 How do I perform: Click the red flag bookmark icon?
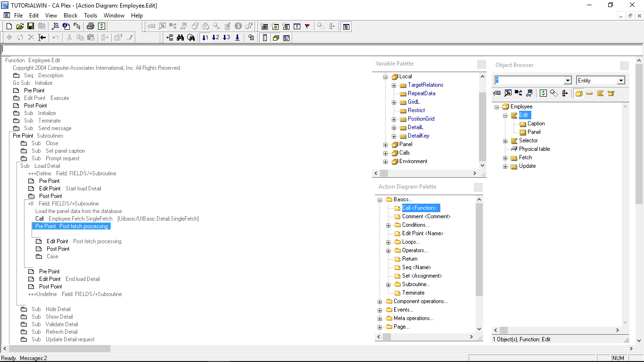[x=307, y=26]
